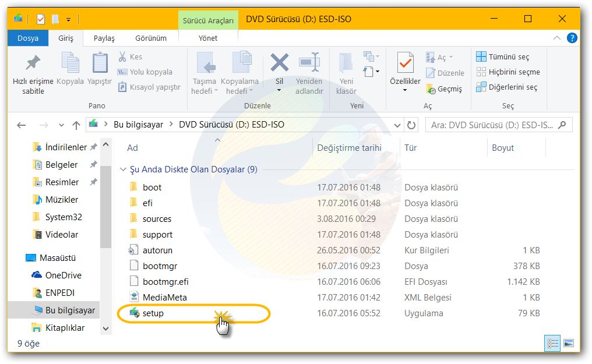Image resolution: width=592 pixels, height=364 pixels.
Task: Refresh the folder view
Action: coord(411,125)
